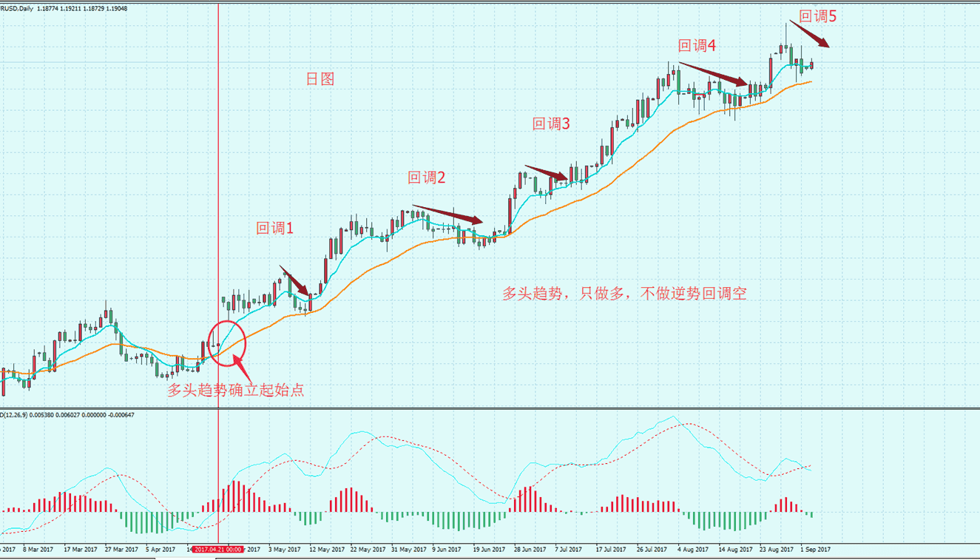
Task: Click the '27 Mar 2017' date label
Action: 121,550
